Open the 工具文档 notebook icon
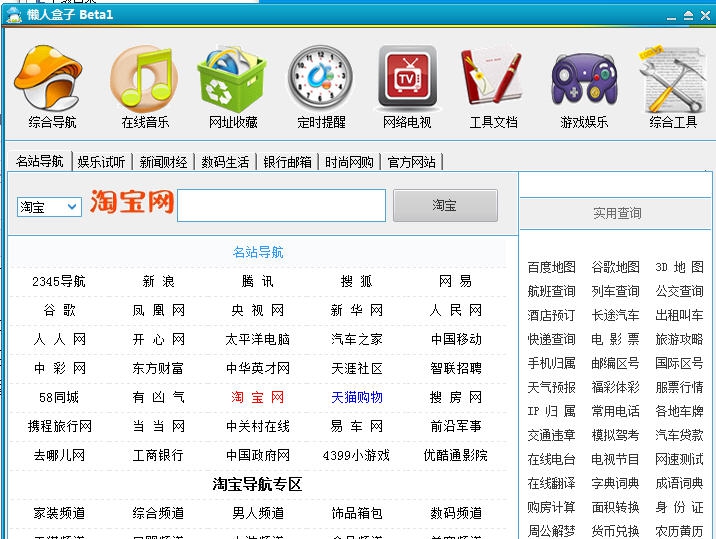716x539 pixels. (491, 76)
